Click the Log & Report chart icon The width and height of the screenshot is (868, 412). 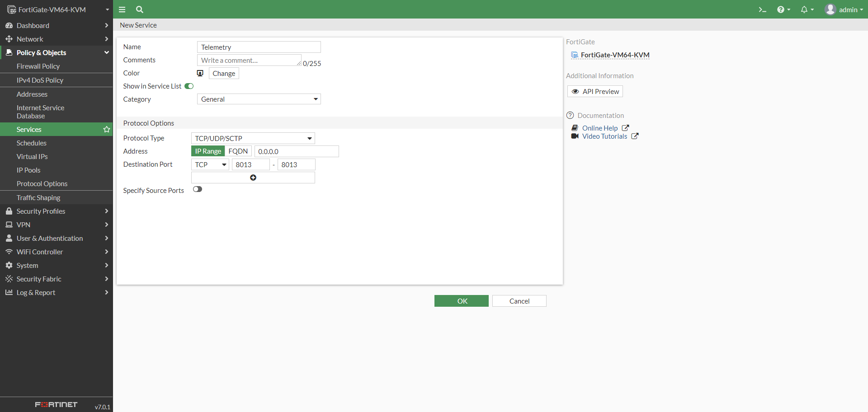point(9,292)
